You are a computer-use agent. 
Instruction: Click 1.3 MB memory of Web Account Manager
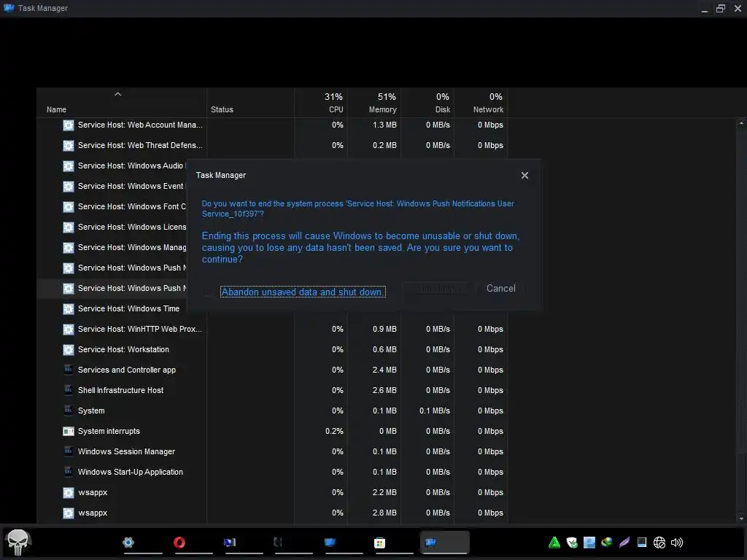coord(384,125)
